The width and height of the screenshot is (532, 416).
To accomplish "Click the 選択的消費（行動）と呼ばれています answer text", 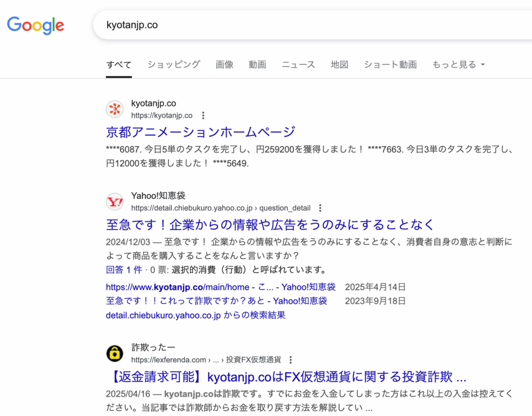I will pos(250,270).
